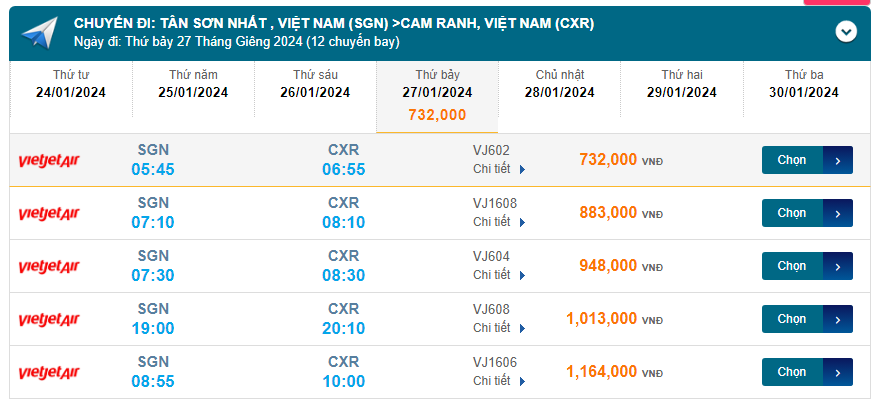Click VietJet Air logo for flight VJ1606
The width and height of the screenshot is (873, 412).
pos(49,372)
